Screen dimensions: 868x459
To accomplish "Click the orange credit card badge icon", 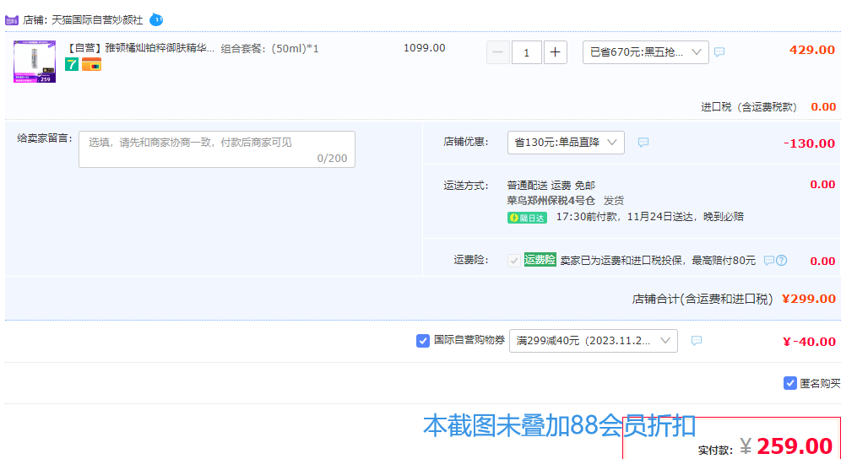I will click(x=91, y=65).
